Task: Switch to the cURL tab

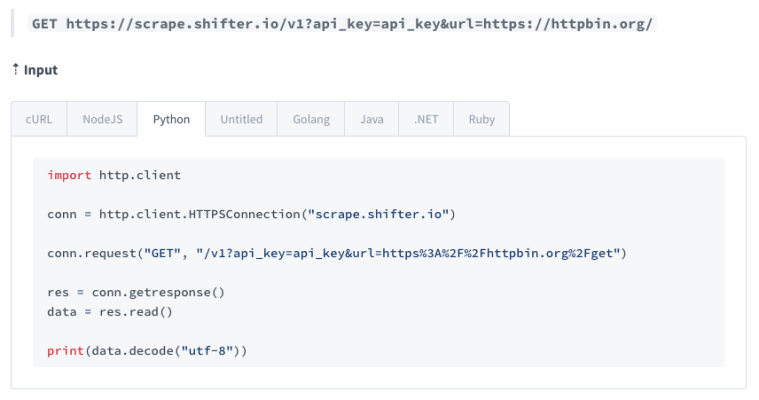Action: (x=39, y=119)
